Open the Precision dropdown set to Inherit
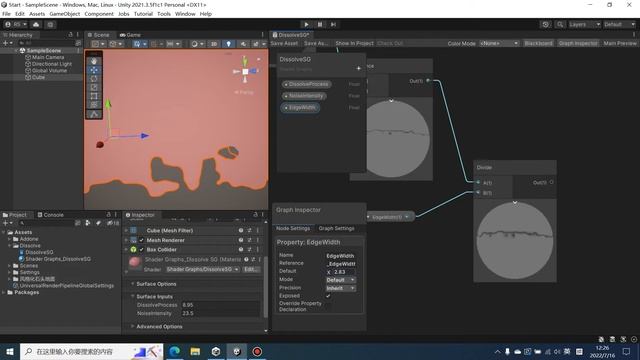The image size is (640, 360). [x=340, y=288]
